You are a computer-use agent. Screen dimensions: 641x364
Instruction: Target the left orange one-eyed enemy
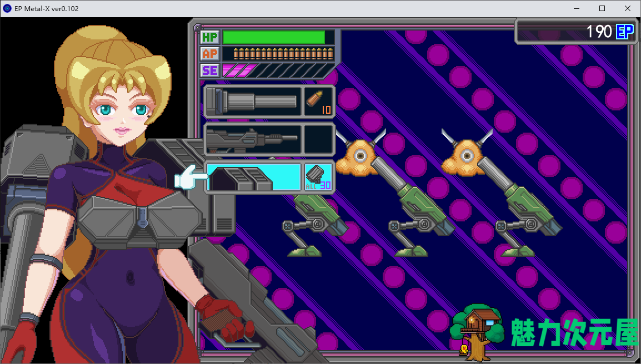point(360,153)
